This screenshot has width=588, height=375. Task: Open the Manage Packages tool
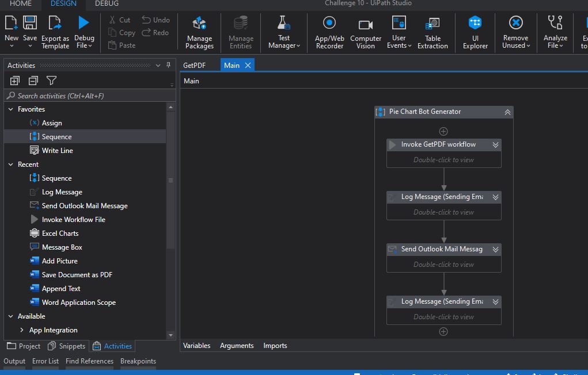pyautogui.click(x=199, y=33)
